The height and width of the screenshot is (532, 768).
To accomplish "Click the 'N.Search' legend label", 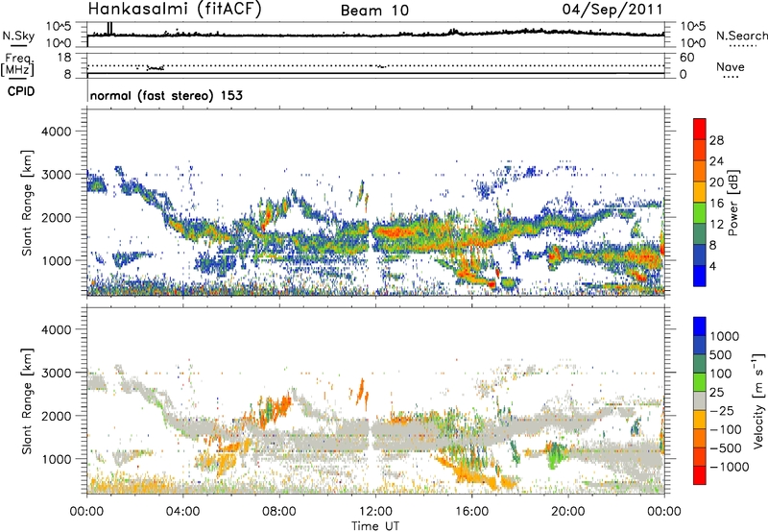I will point(741,36).
